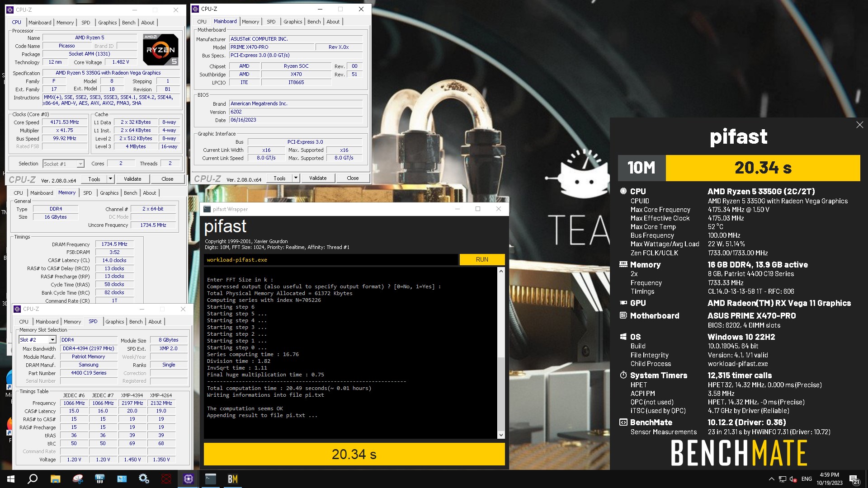Switch to the Memory tab in the CPU-Z CPU window
Screen dimensions: 868x488
65,23
